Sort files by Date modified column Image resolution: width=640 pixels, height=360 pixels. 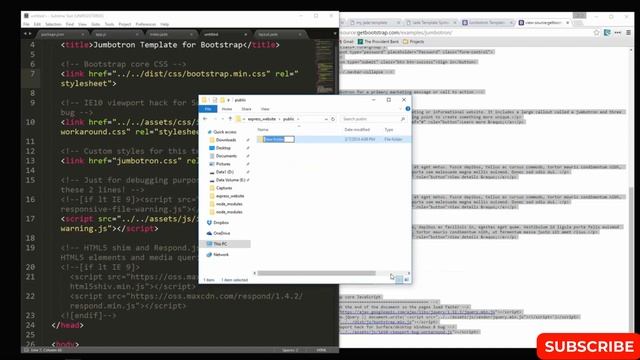point(357,129)
